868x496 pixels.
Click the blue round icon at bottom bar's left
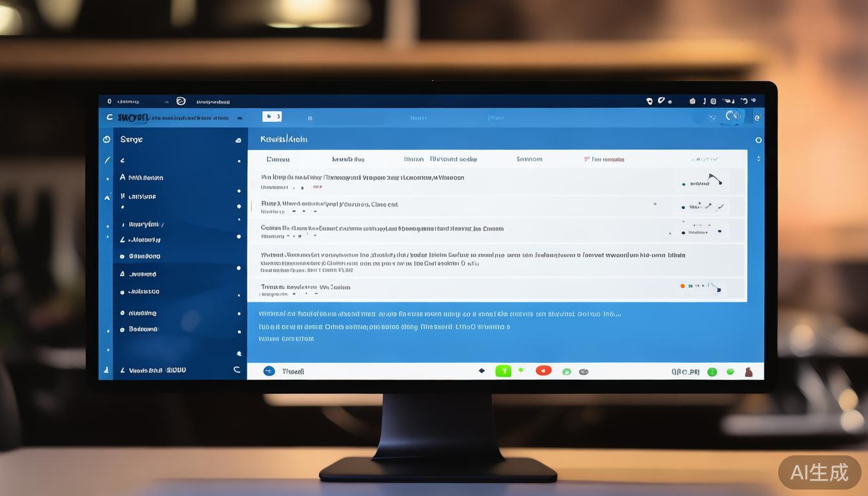(269, 371)
